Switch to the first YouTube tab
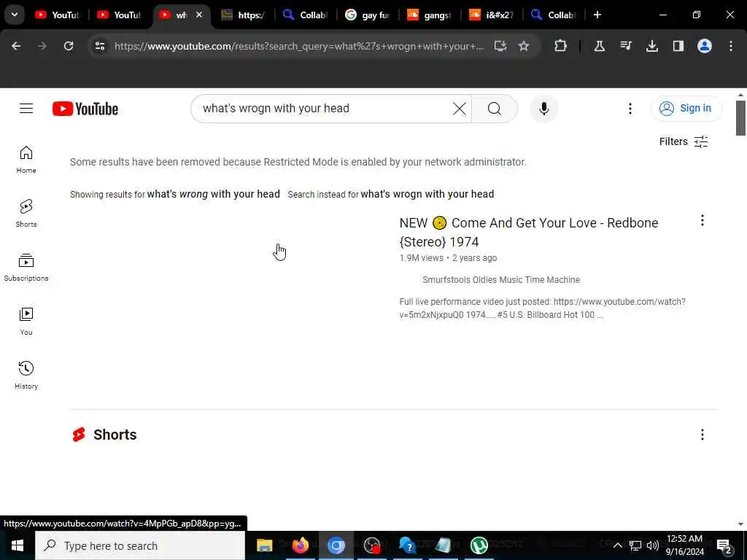Screen dimensions: 747x560 tap(57, 15)
